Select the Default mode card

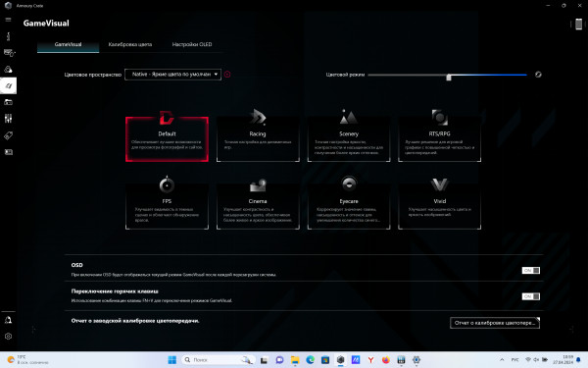click(167, 139)
